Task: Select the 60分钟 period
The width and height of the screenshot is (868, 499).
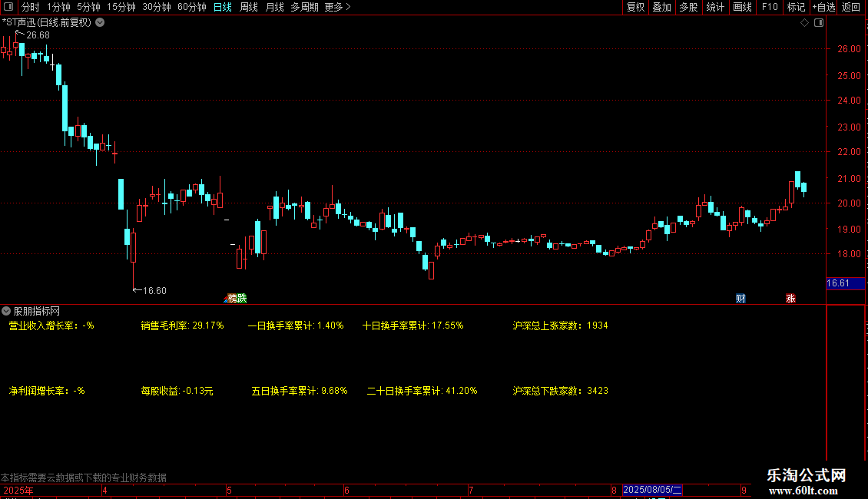Action: click(191, 7)
